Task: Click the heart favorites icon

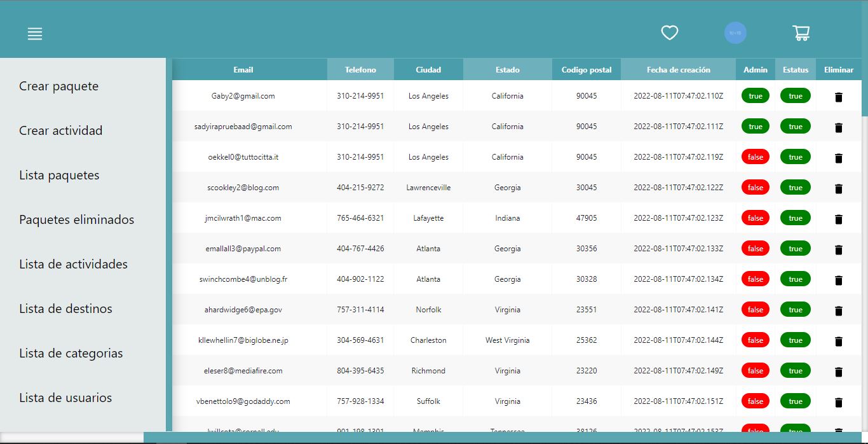Action: [x=669, y=32]
